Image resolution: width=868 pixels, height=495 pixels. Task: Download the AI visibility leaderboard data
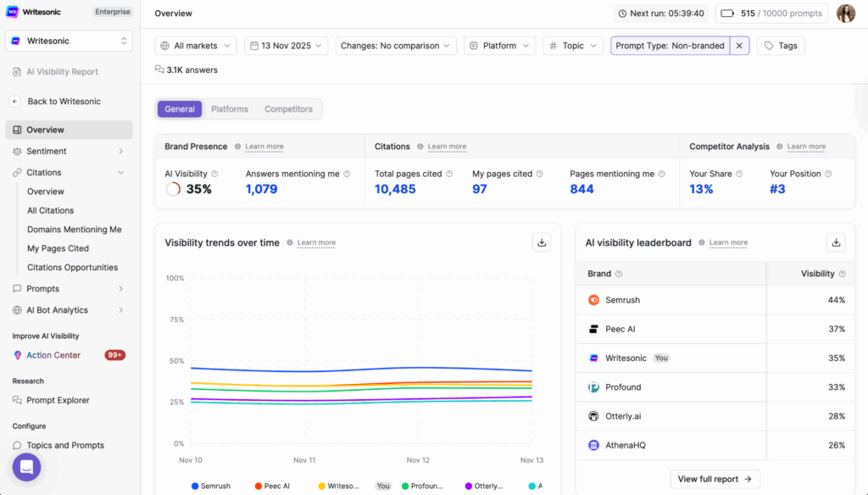coord(836,242)
